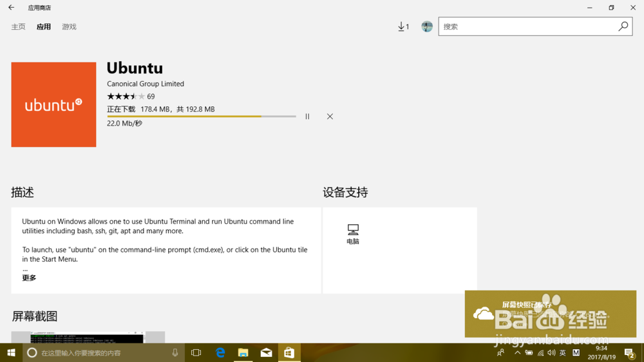Open the terminal screenshot thumbnail
The image size is (644, 362).
coord(88,338)
